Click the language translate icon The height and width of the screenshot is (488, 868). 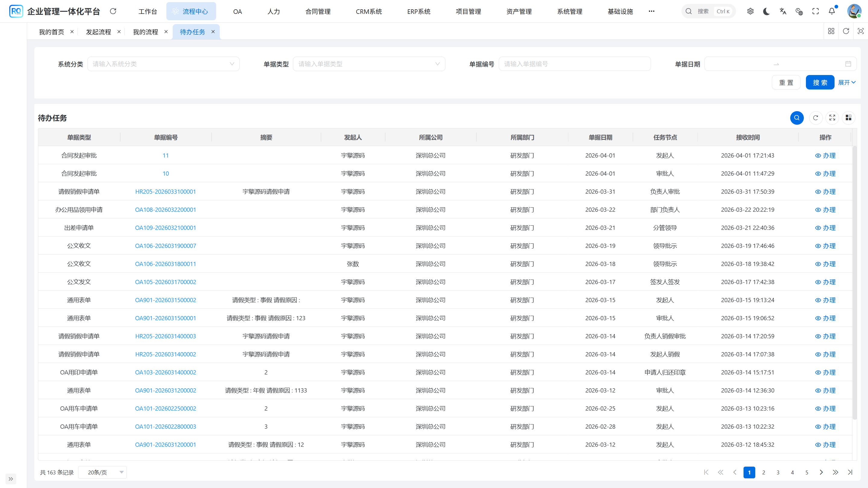pos(783,11)
